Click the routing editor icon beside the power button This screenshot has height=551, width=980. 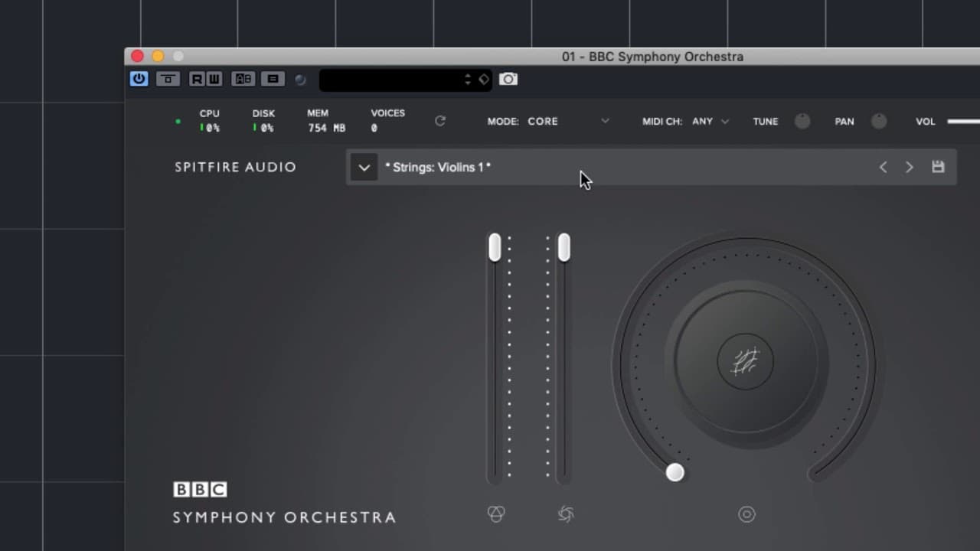pyautogui.click(x=168, y=79)
